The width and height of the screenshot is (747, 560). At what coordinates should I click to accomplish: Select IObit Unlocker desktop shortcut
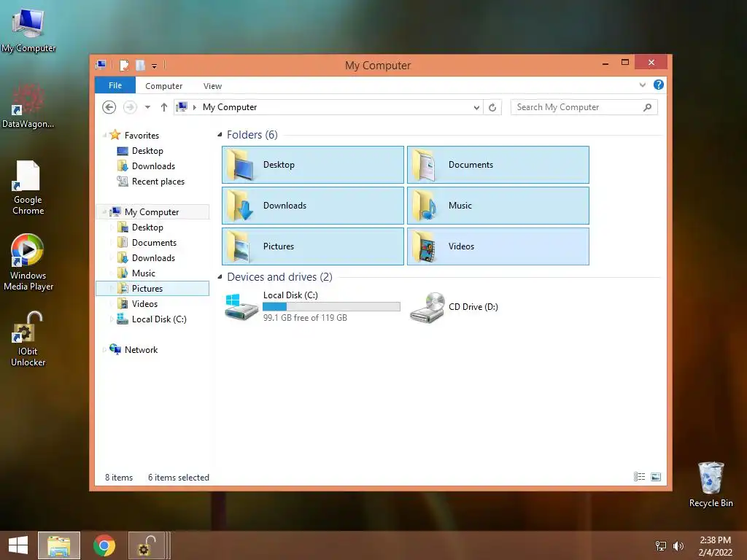tap(28, 338)
